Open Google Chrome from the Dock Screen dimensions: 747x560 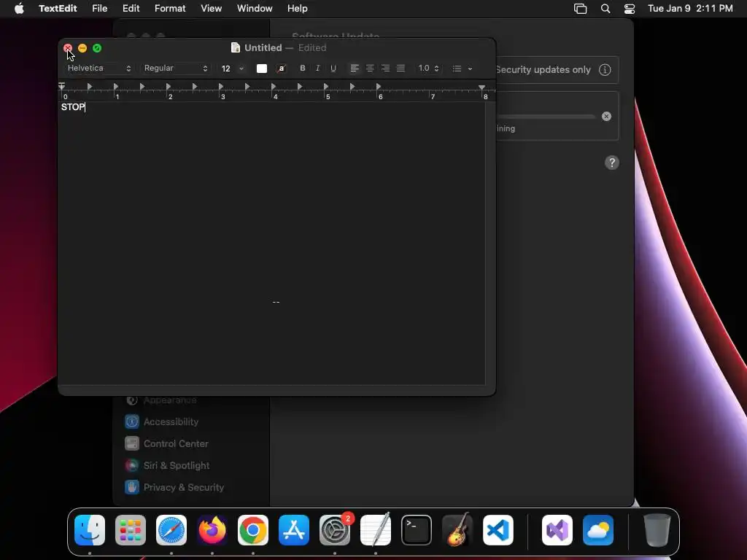pyautogui.click(x=253, y=530)
